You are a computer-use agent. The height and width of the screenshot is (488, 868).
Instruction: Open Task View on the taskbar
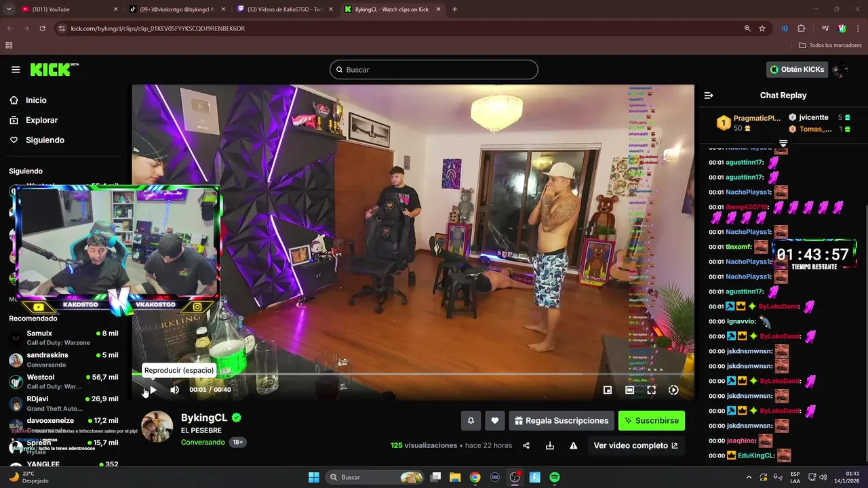pos(436,477)
